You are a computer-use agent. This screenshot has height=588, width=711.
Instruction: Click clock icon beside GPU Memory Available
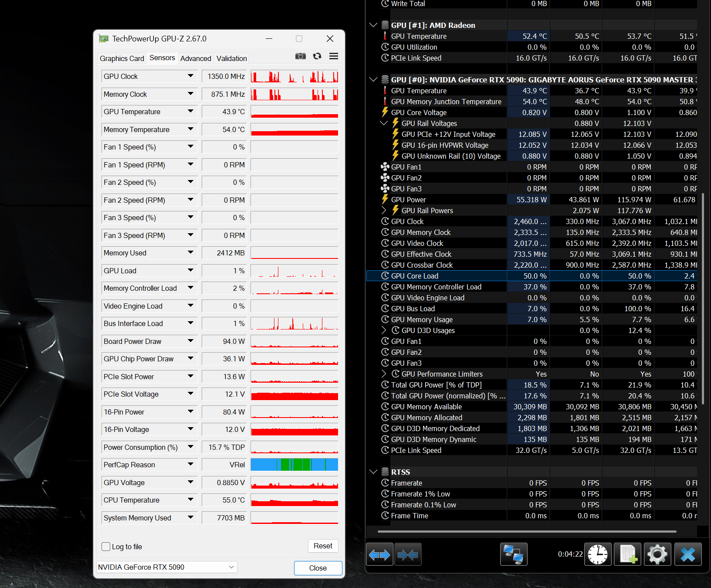[385, 407]
